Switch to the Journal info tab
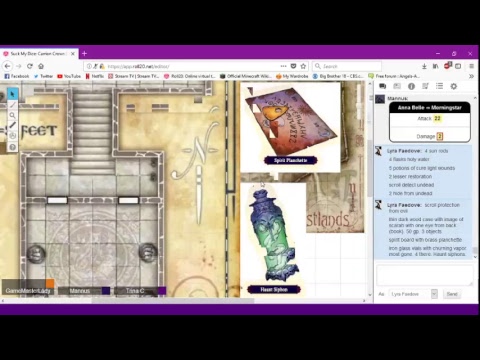The width and height of the screenshot is (480, 360). (411, 86)
